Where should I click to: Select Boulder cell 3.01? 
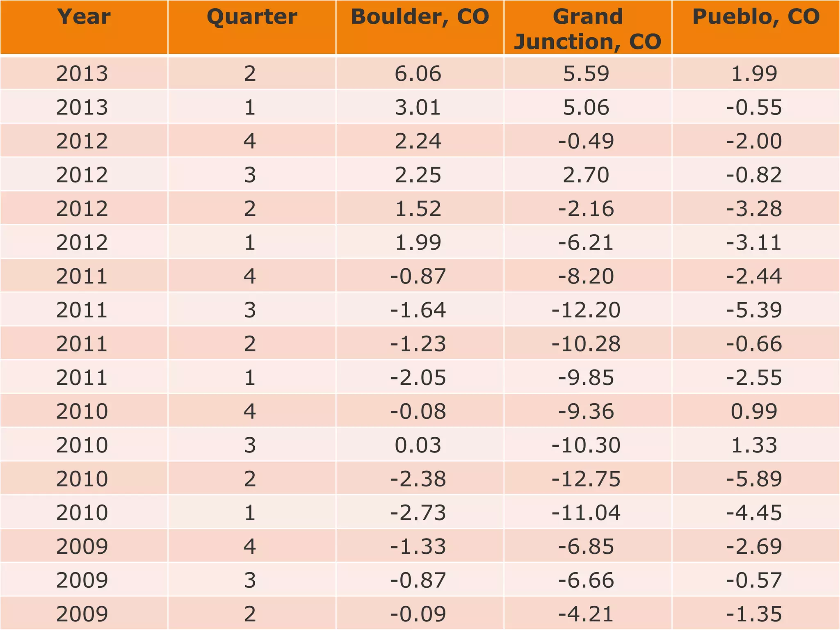418,107
